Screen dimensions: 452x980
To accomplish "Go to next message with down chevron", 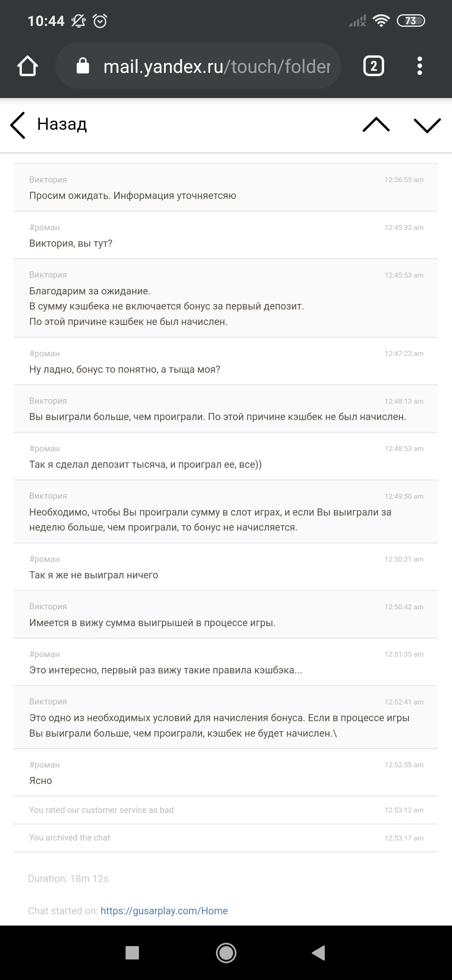I will click(427, 125).
